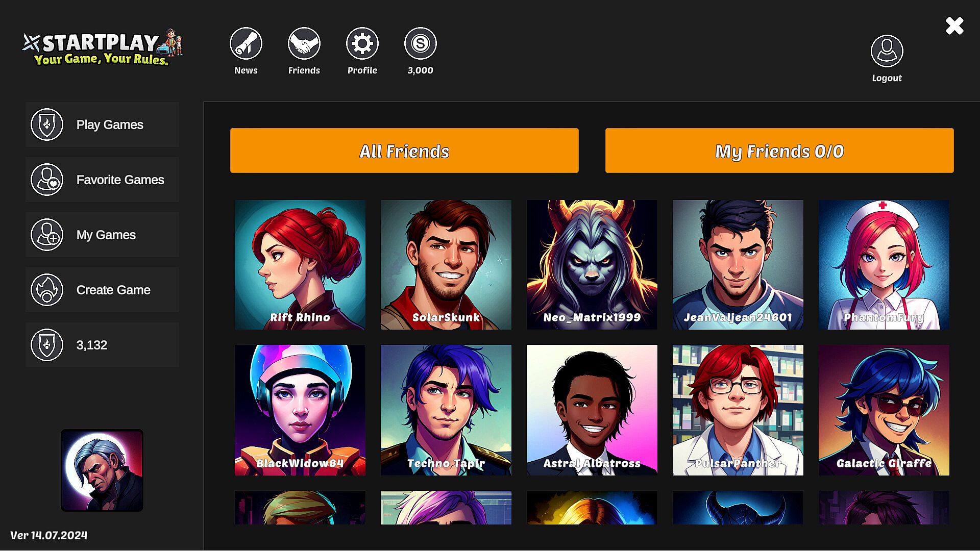Open the Galactic Giraffe friend card
Image resolution: width=980 pixels, height=551 pixels.
(x=884, y=410)
